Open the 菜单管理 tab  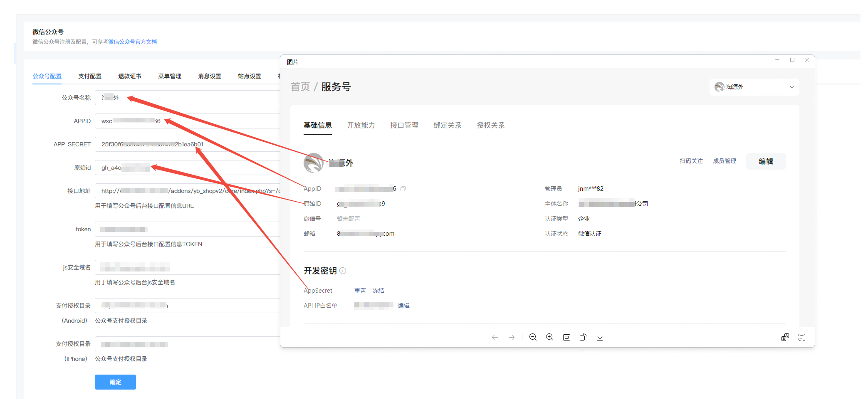[x=170, y=76]
